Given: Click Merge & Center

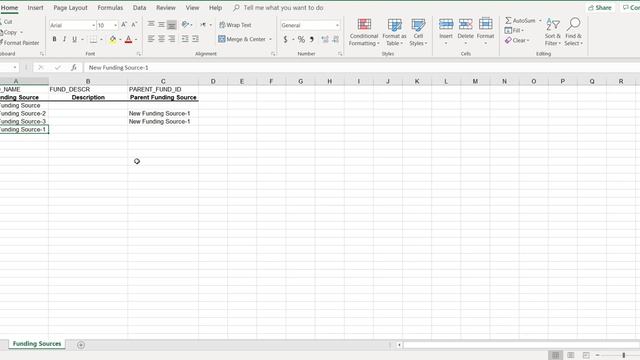Looking at the screenshot, I should click(x=242, y=39).
